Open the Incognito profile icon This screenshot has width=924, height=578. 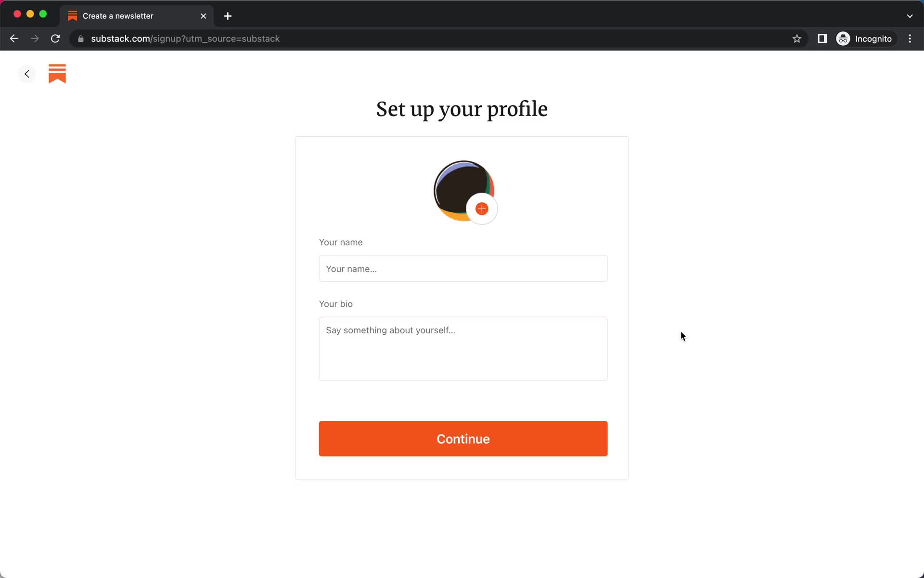(843, 39)
